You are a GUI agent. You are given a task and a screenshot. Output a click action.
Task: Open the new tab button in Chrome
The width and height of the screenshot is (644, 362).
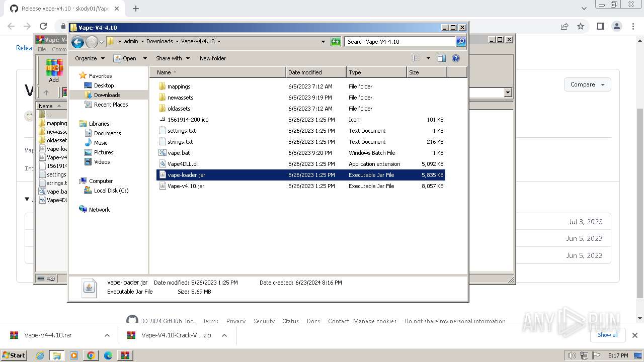[x=136, y=9]
